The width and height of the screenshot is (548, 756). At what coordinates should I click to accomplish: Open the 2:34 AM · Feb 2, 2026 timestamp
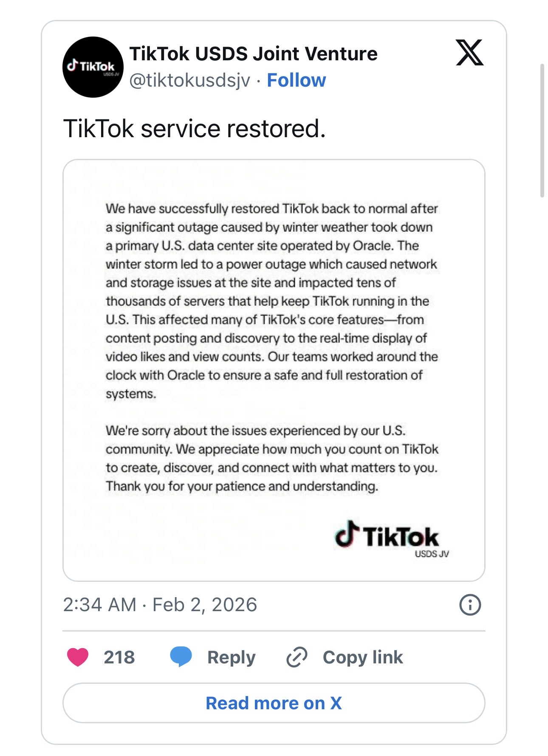pos(160,604)
